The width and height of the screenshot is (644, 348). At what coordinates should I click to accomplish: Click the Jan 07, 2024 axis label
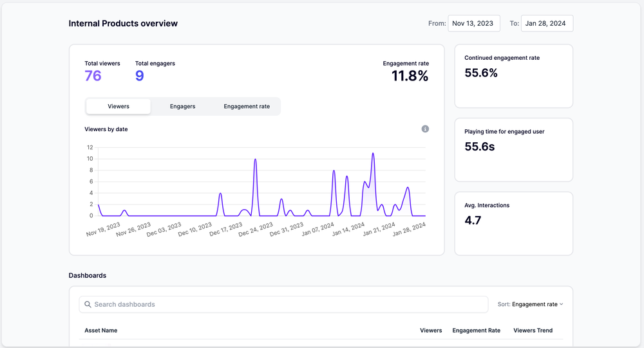317,229
